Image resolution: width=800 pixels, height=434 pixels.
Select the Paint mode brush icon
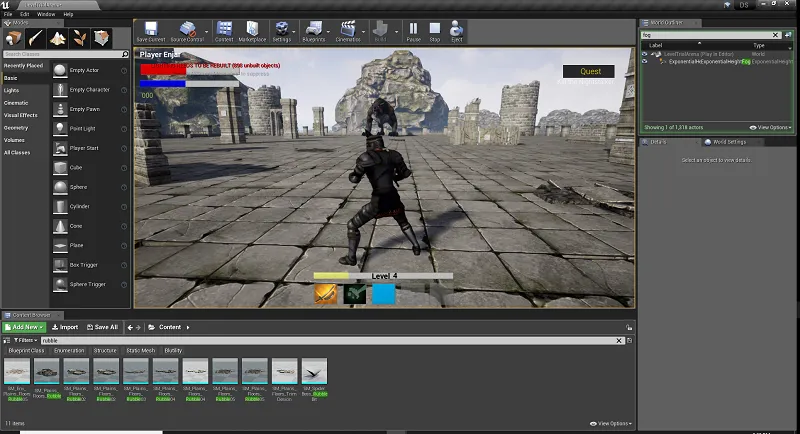(x=35, y=38)
